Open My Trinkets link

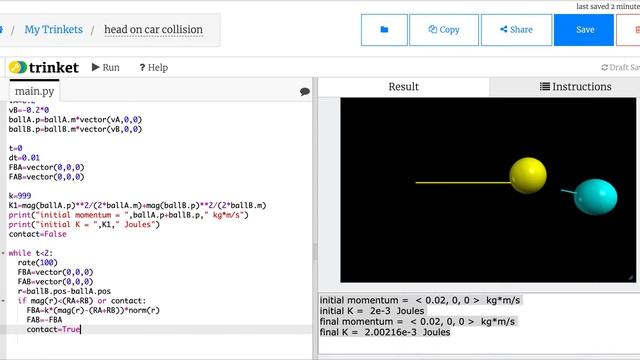pyautogui.click(x=53, y=29)
